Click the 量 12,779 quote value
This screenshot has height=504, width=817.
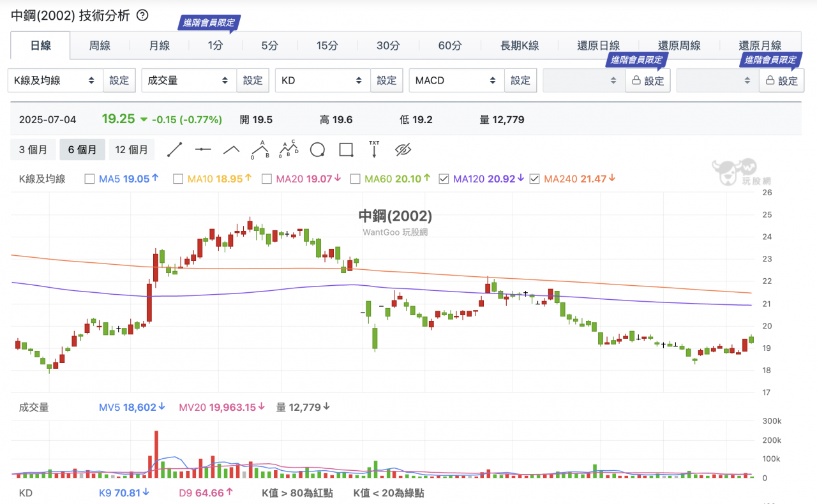[x=502, y=119]
